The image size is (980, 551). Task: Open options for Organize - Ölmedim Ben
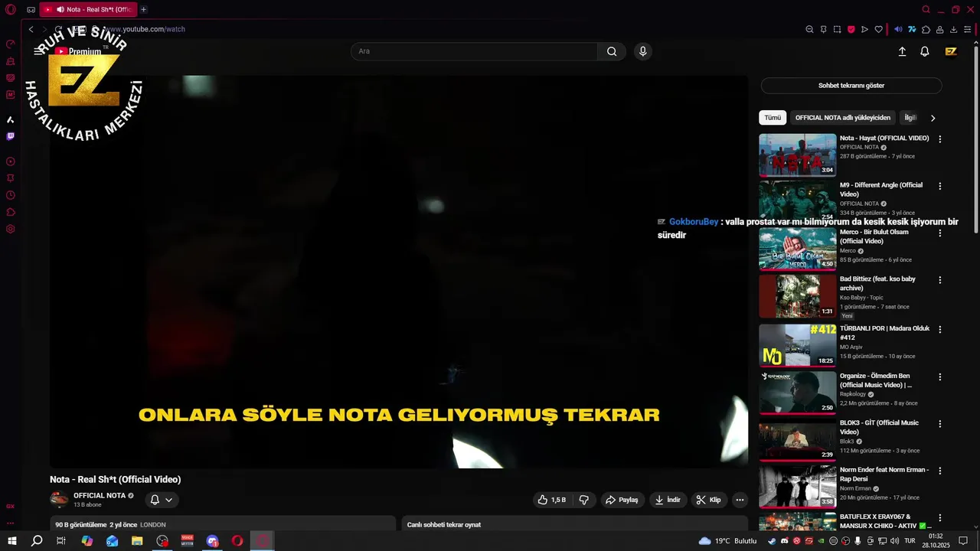click(x=940, y=377)
